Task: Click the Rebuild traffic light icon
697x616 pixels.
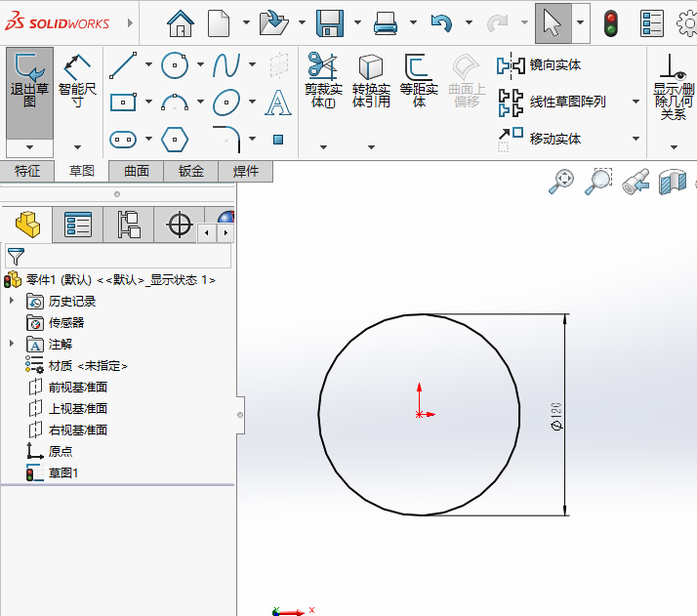Action: tap(611, 22)
